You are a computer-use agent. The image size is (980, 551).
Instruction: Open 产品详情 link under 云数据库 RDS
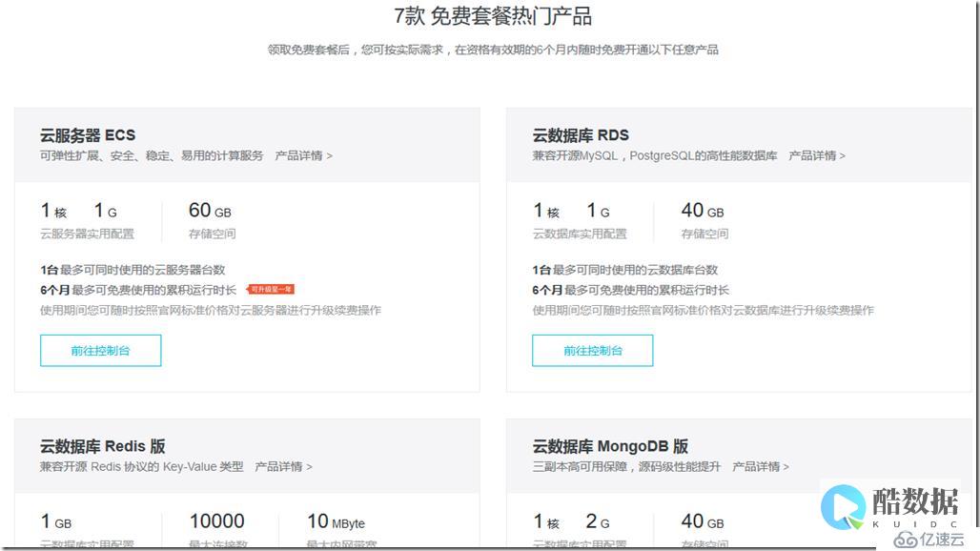point(817,155)
